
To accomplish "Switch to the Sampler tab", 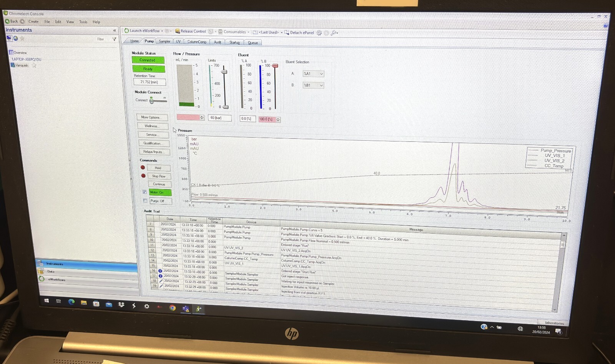I will pyautogui.click(x=164, y=42).
